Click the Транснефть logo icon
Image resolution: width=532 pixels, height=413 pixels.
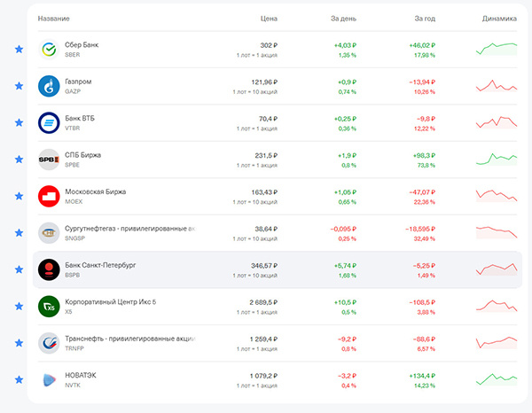[49, 343]
